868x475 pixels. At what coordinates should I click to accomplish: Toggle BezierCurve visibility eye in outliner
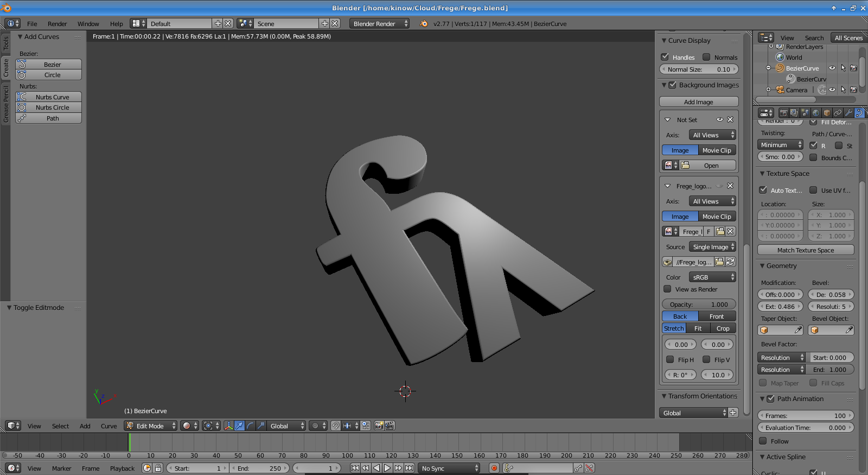click(832, 68)
